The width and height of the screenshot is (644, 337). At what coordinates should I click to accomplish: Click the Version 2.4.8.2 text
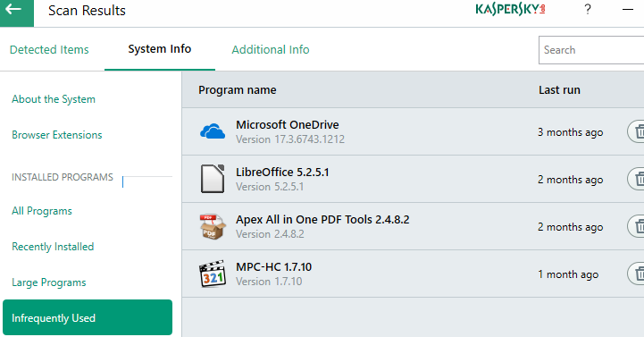[270, 234]
